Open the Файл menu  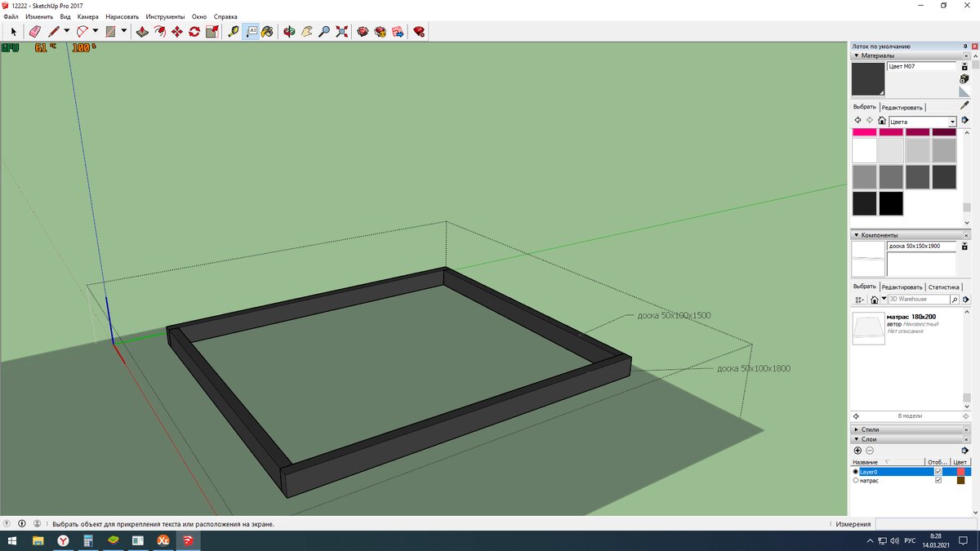(11, 16)
